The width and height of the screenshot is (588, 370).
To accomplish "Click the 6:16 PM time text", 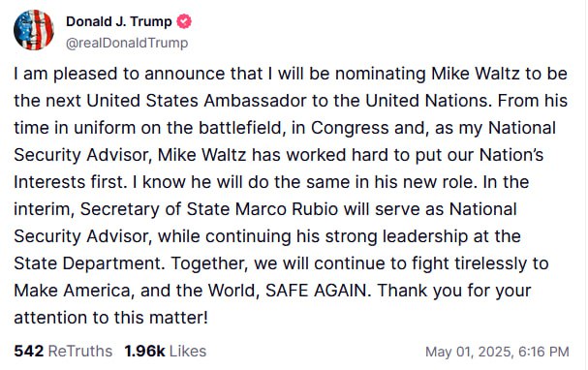I will coord(543,352).
